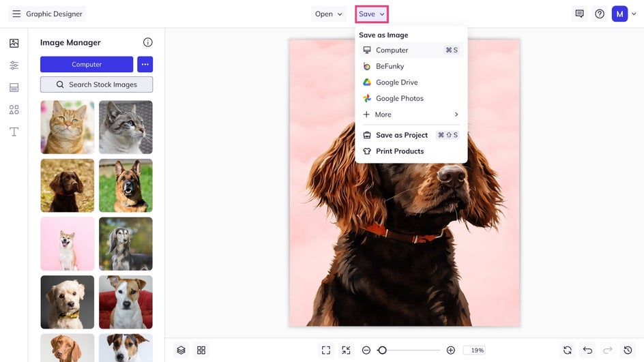Choose Computer in Save as Image menu

coord(411,50)
